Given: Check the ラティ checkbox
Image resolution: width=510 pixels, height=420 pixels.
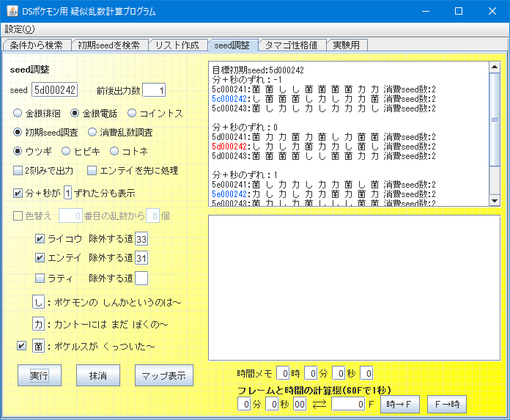Looking at the screenshot, I should [40, 278].
